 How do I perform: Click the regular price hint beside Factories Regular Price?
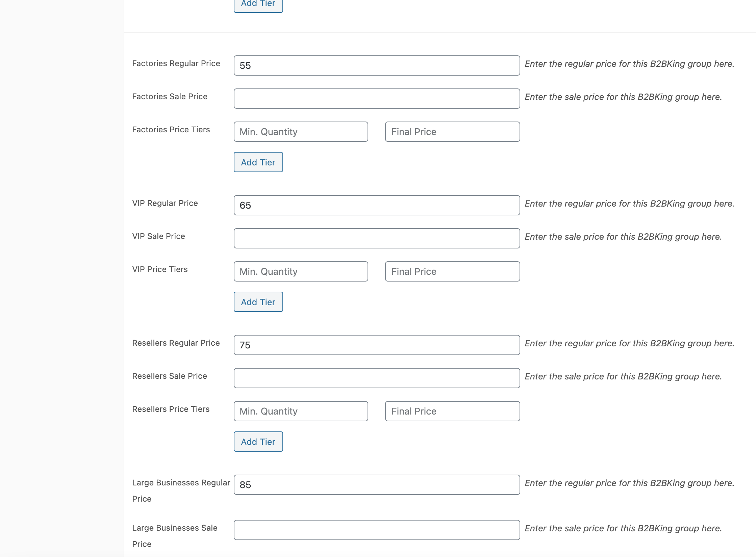pyautogui.click(x=629, y=64)
